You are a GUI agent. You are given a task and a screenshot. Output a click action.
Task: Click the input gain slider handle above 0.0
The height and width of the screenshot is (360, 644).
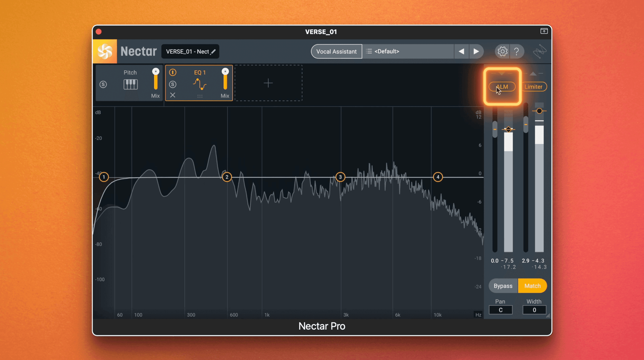pyautogui.click(x=495, y=129)
